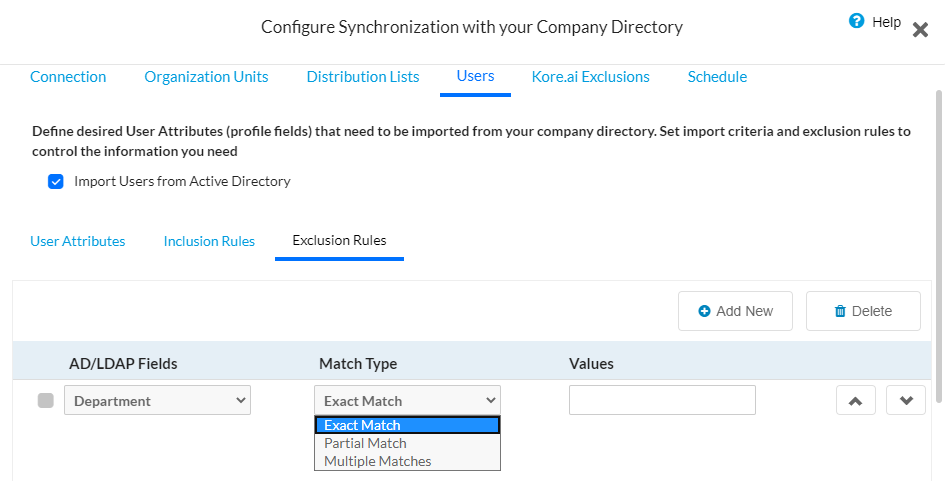Choose Multiple Matches option
Screen dimensions: 945x481
[x=378, y=461]
